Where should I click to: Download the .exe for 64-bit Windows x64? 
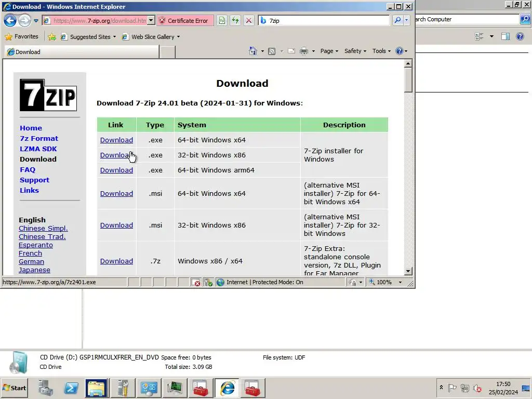click(x=116, y=140)
